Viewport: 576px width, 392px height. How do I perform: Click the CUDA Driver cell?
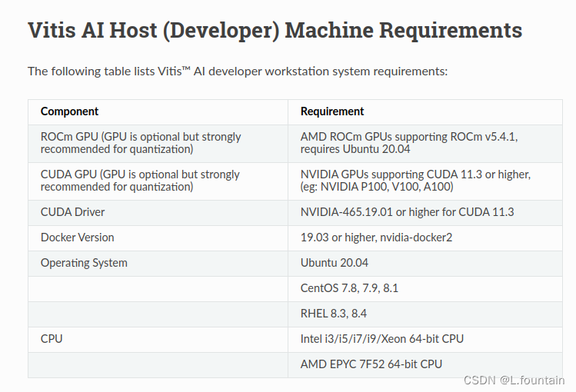[158, 213]
